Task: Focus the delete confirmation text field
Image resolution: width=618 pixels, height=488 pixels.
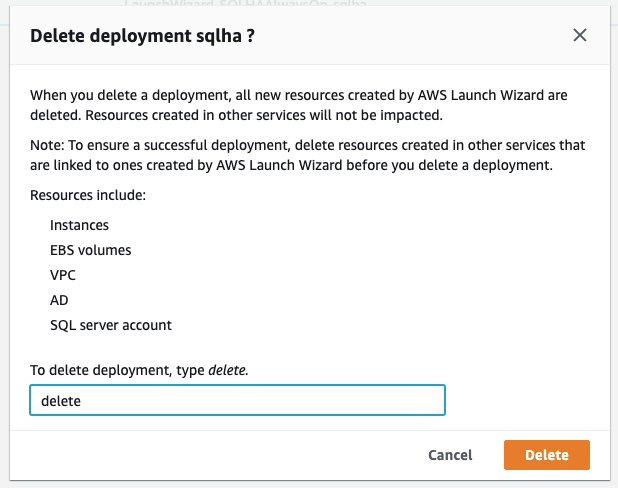Action: click(237, 400)
